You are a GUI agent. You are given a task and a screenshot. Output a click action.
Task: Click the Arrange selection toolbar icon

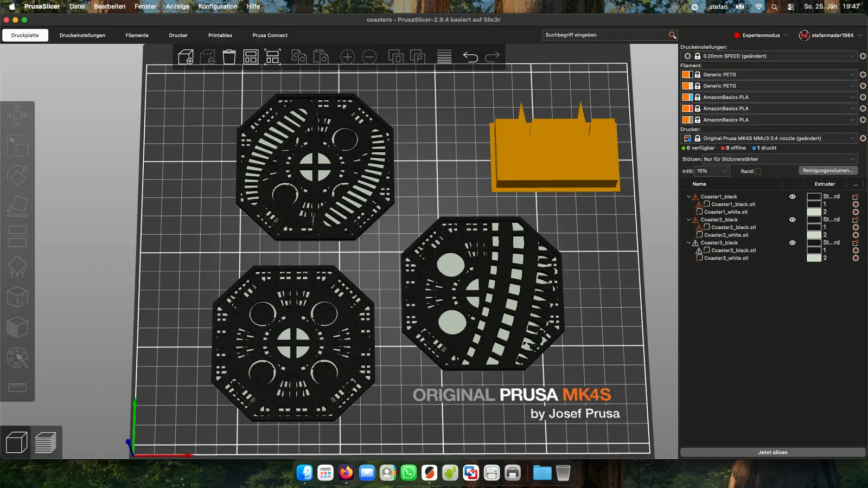[x=272, y=56]
